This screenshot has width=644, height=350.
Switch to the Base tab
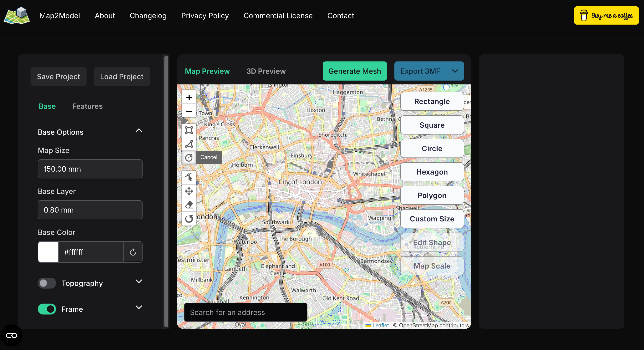(x=47, y=106)
